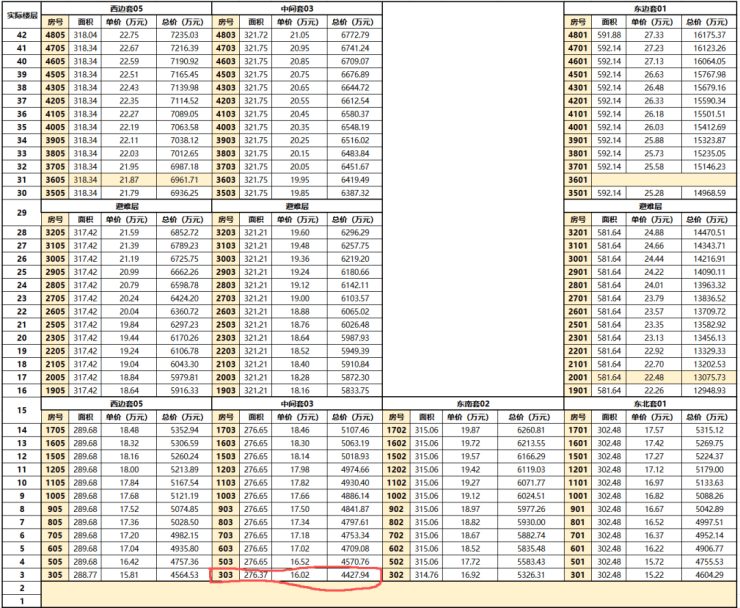Viewport: 740px width, 608px height.
Task: Select area value 314.76
Action: 427,575
